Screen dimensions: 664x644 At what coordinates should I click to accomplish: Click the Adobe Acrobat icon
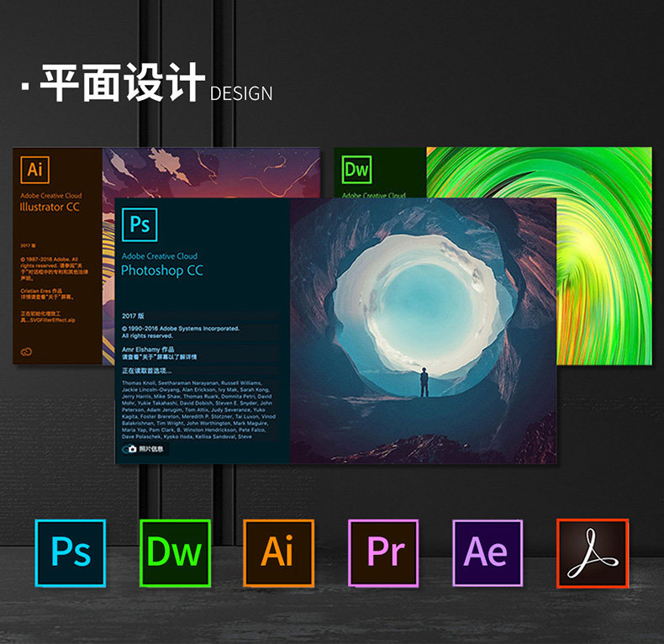point(593,553)
